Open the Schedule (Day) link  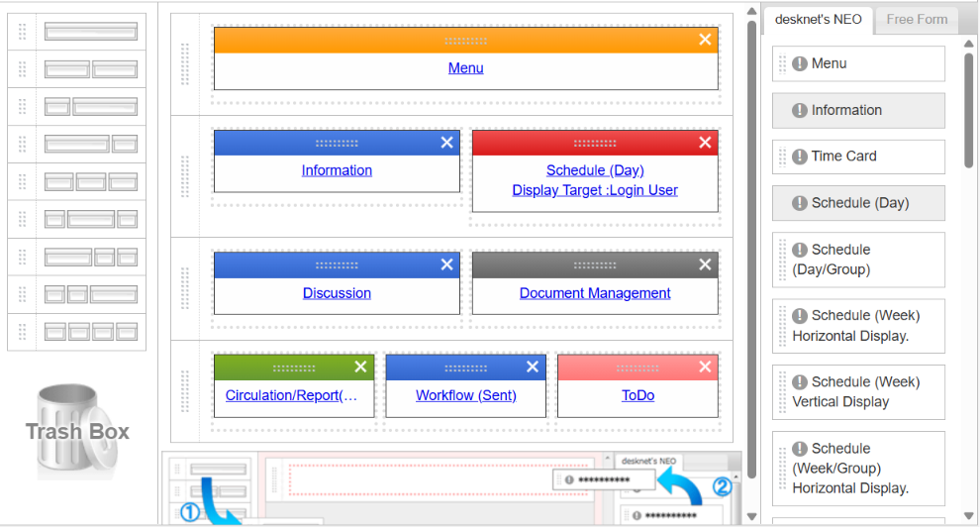pos(595,170)
